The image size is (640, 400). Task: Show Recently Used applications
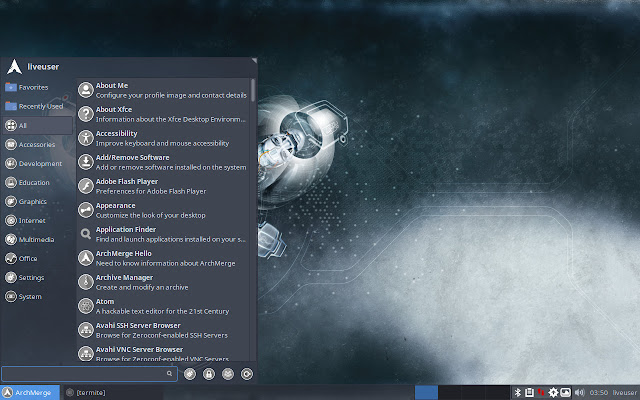coord(38,106)
